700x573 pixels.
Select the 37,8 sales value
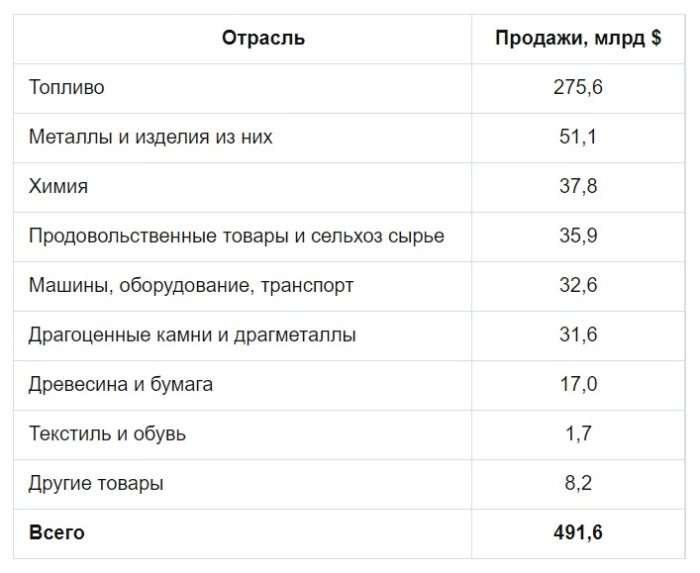pos(578,187)
